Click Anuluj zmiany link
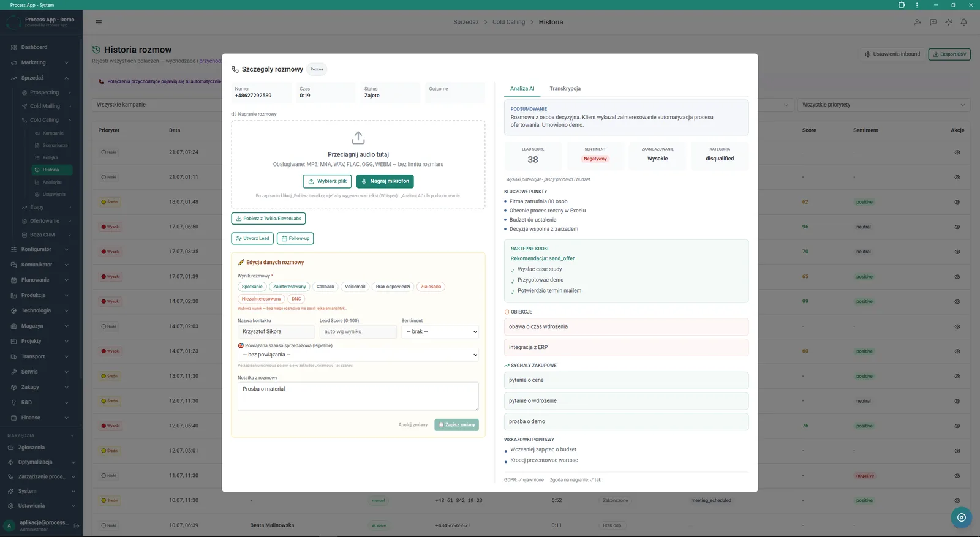 point(413,425)
